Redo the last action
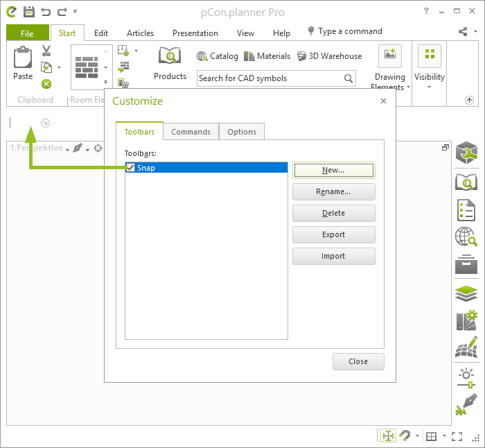 62,12
